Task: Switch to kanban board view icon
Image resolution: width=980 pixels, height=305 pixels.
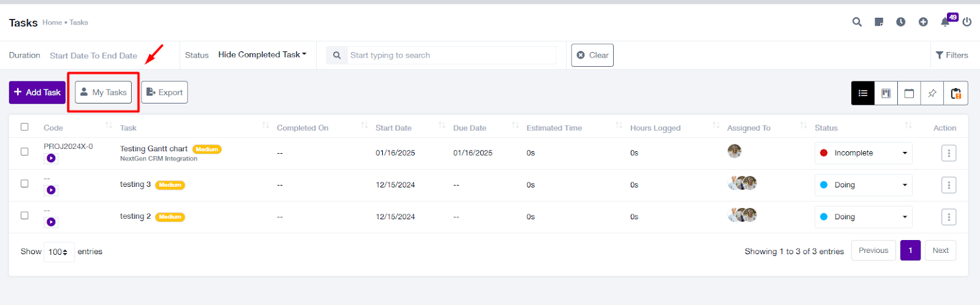Action: point(886,93)
